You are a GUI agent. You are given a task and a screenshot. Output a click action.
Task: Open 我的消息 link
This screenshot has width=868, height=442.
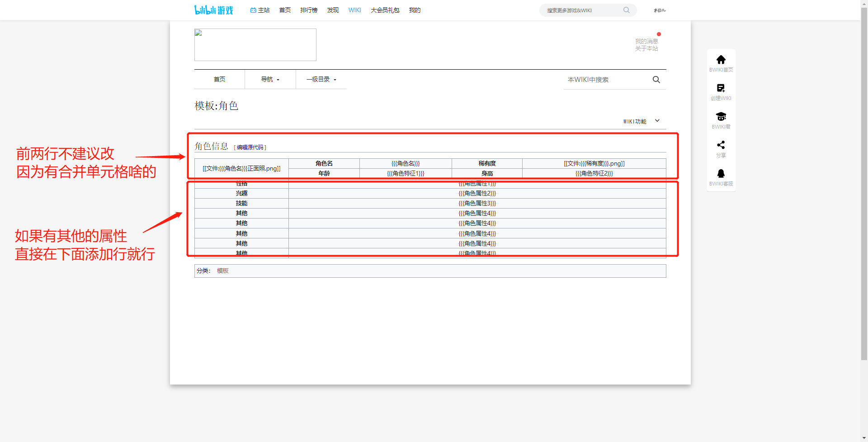646,41
